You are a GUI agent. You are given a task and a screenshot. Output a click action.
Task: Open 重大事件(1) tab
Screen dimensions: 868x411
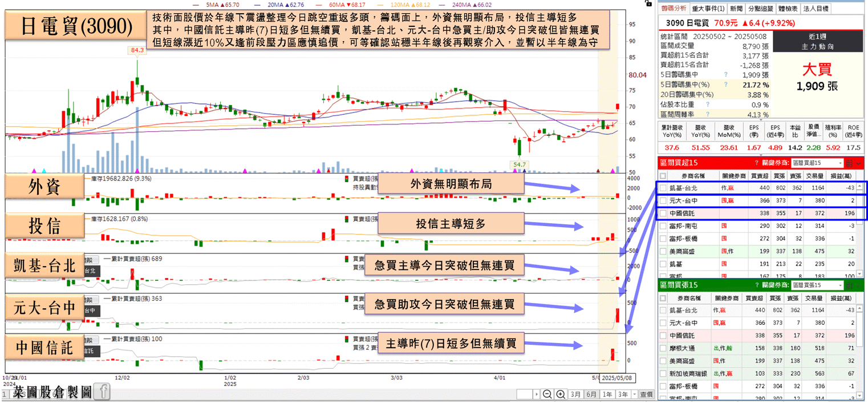point(708,9)
